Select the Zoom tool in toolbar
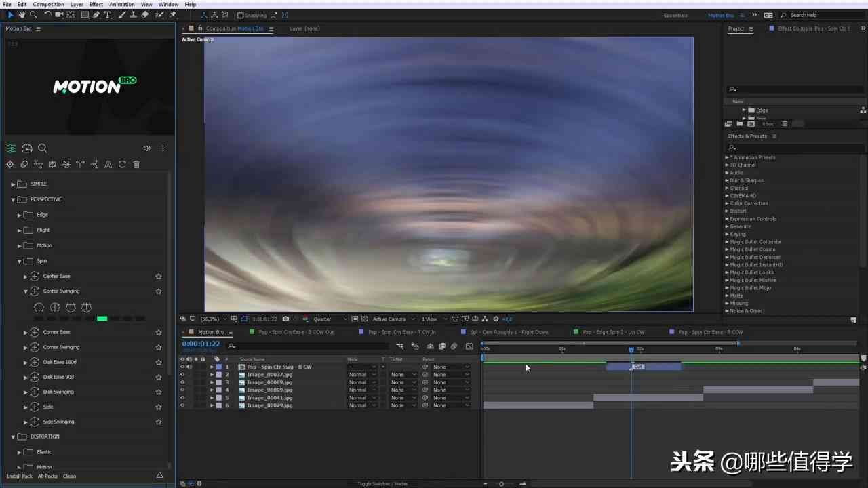The image size is (868, 488). point(33,15)
